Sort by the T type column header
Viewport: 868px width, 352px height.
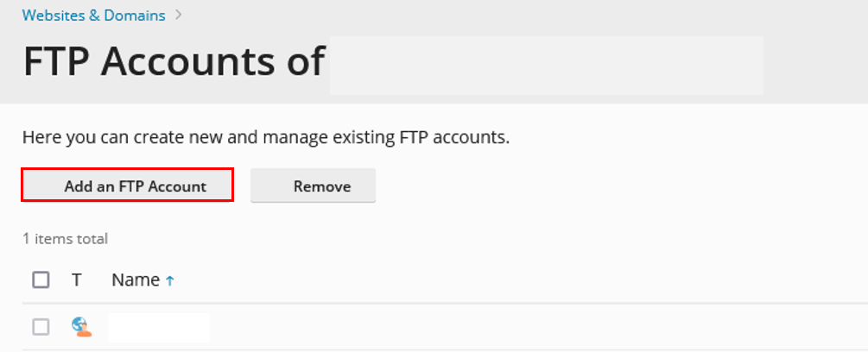click(x=76, y=280)
